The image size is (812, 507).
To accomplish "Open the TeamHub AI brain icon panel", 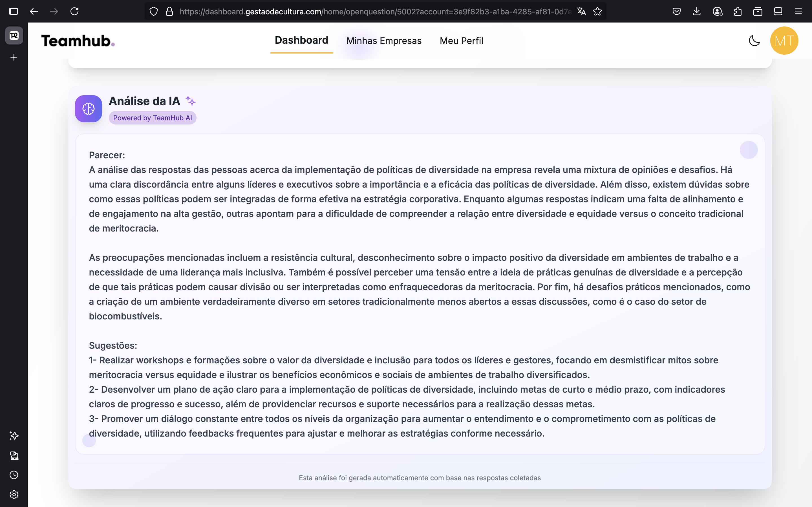I will [88, 108].
